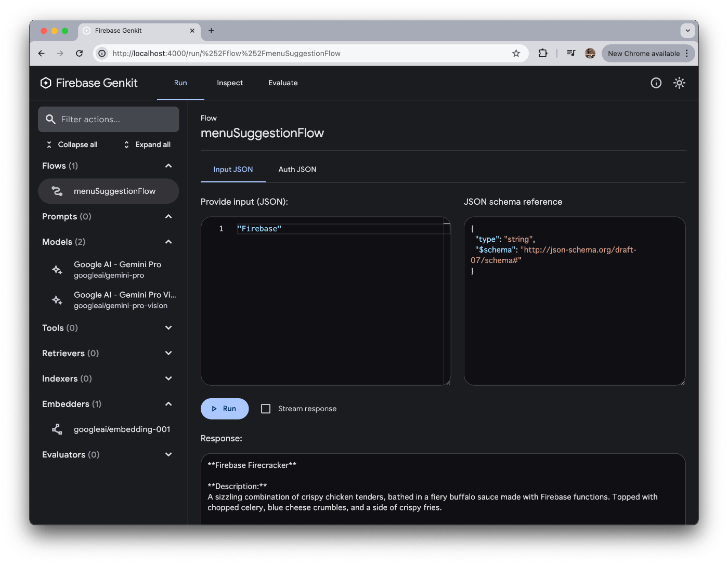This screenshot has width=728, height=564.
Task: Click the Filter actions search field
Action: (108, 119)
